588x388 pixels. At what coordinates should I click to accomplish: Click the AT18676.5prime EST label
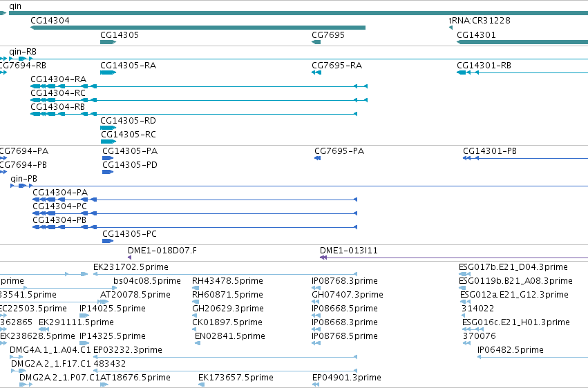pos(135,378)
